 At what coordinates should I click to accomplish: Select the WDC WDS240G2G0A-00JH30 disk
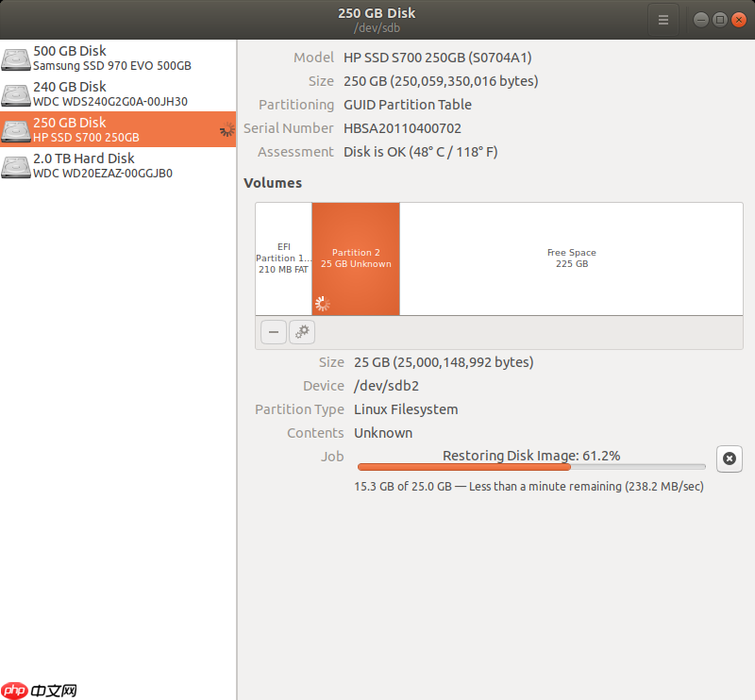click(x=118, y=94)
